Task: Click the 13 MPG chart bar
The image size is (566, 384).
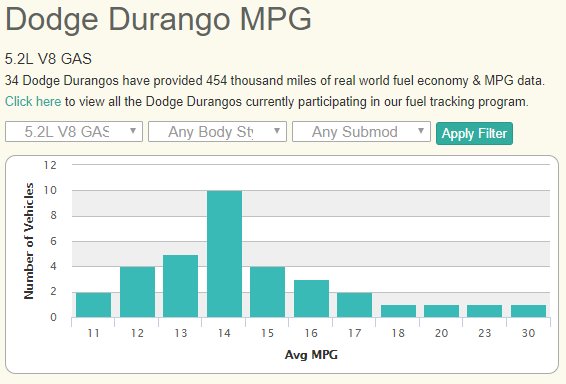Action: 180,286
